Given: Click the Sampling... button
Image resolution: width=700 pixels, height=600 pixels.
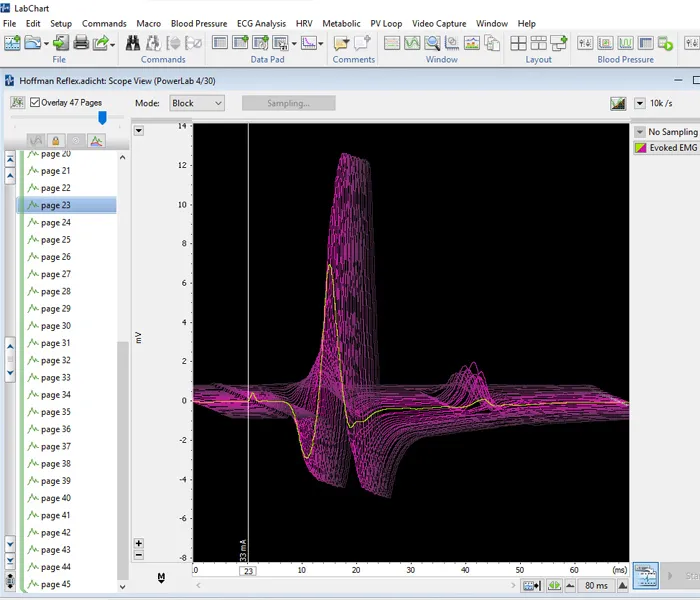Looking at the screenshot, I should point(287,103).
